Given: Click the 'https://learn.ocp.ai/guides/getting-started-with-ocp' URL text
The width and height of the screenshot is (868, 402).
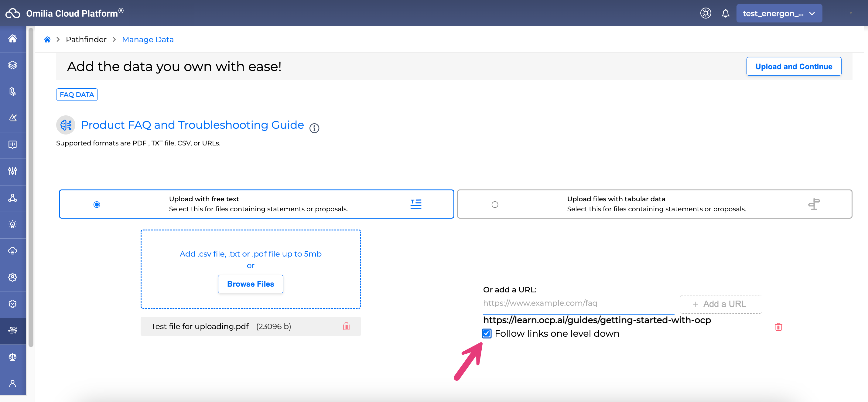Looking at the screenshot, I should click(597, 320).
